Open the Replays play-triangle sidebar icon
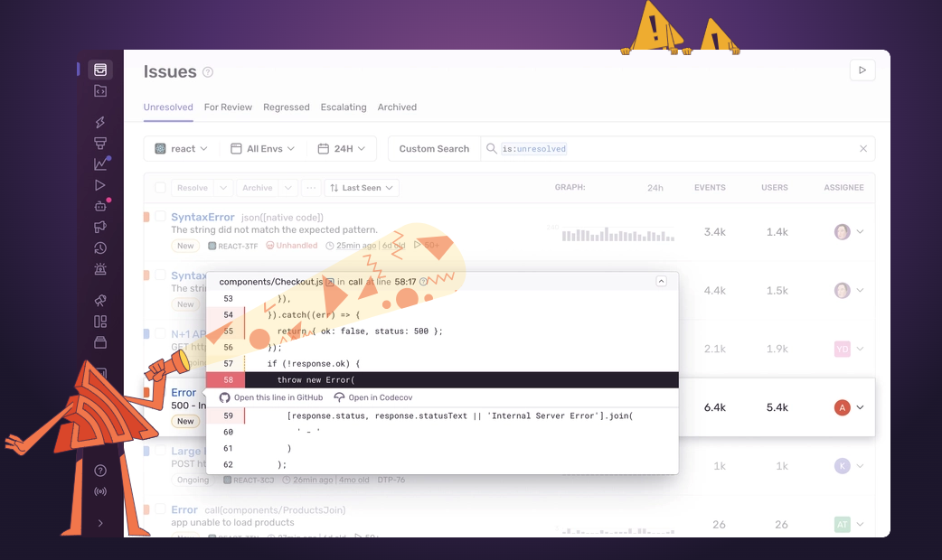942x560 pixels. coord(100,185)
